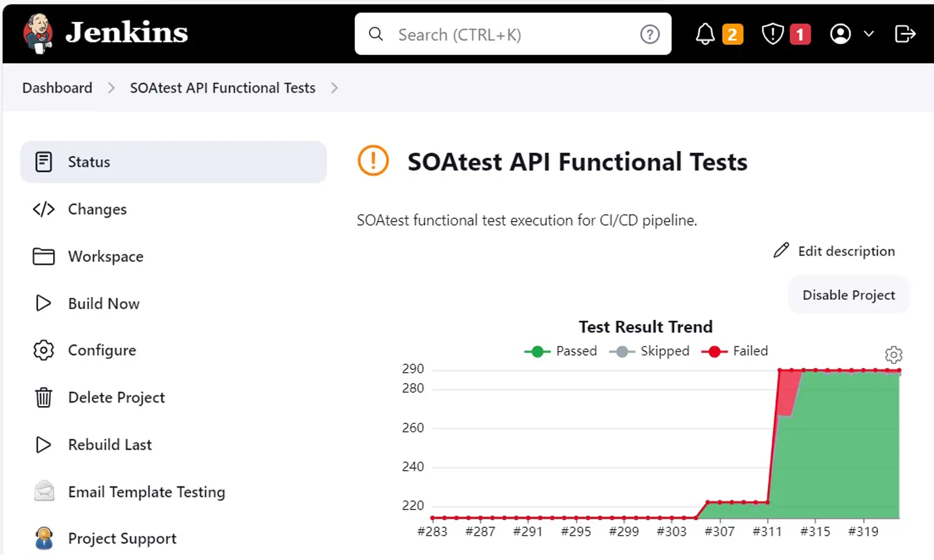This screenshot has height=560, width=934.
Task: Click the Delete Project trash icon
Action: coord(44,397)
